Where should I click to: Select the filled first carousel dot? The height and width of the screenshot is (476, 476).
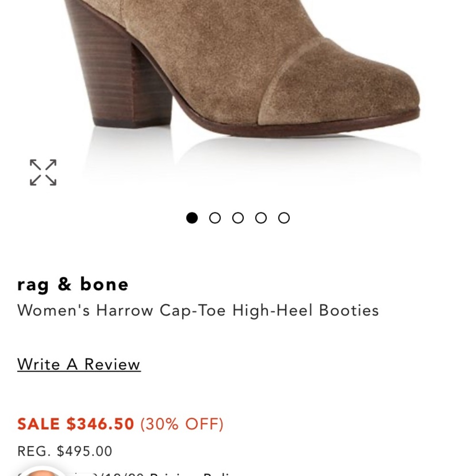(x=193, y=218)
